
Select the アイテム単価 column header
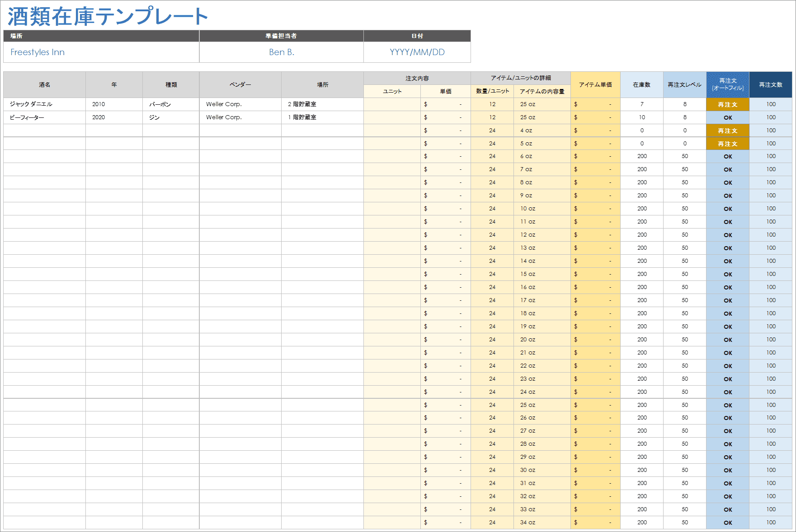coord(595,85)
